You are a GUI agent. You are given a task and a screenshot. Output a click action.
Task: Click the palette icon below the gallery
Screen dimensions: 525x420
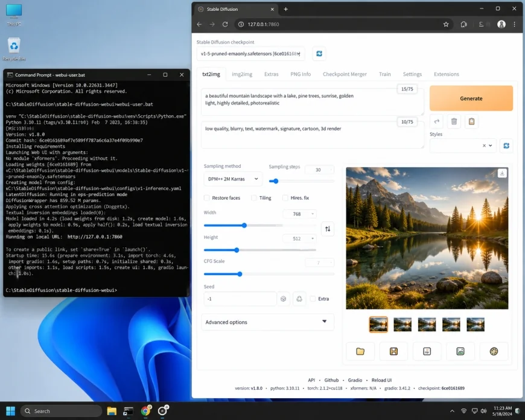(x=494, y=351)
